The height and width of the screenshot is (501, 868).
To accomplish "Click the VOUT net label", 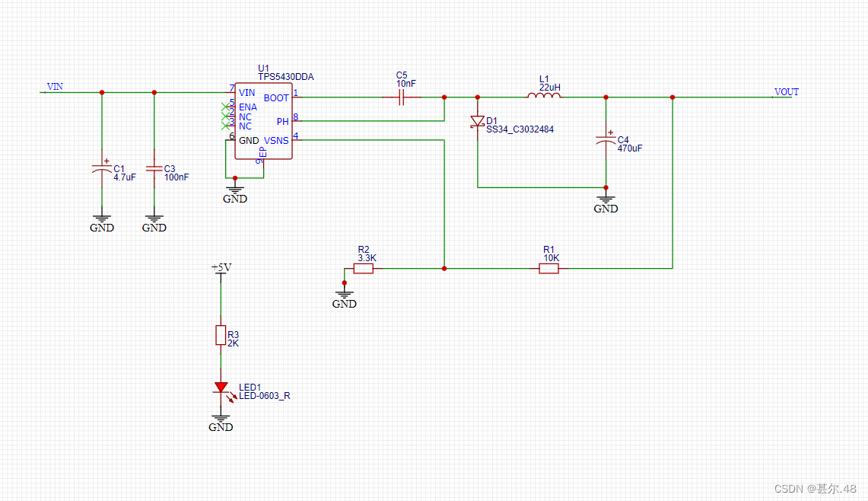I will (787, 92).
